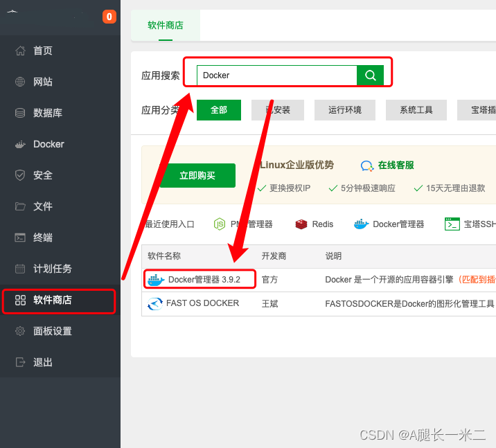Click the 王斌 developer cell

[x=270, y=304]
